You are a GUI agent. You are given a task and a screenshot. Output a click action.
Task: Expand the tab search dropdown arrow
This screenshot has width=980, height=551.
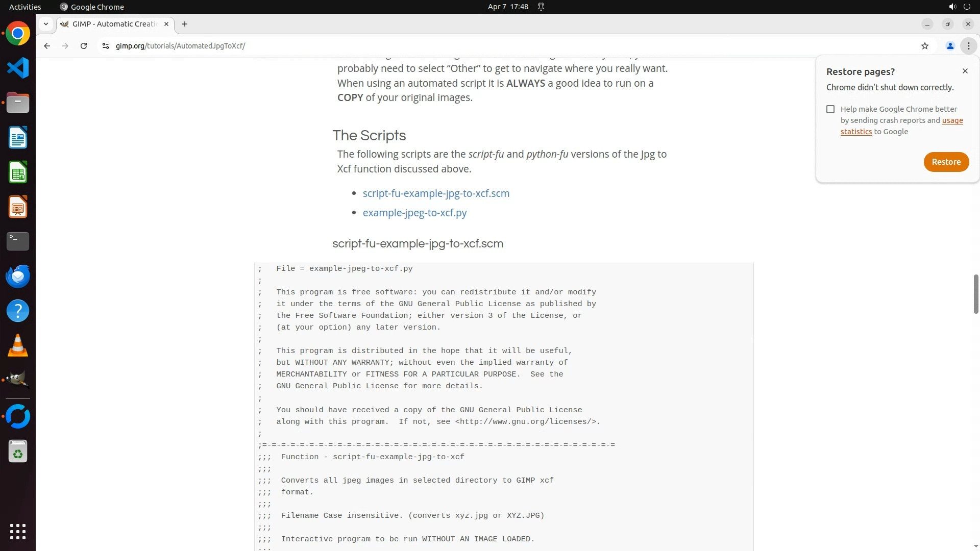(46, 24)
